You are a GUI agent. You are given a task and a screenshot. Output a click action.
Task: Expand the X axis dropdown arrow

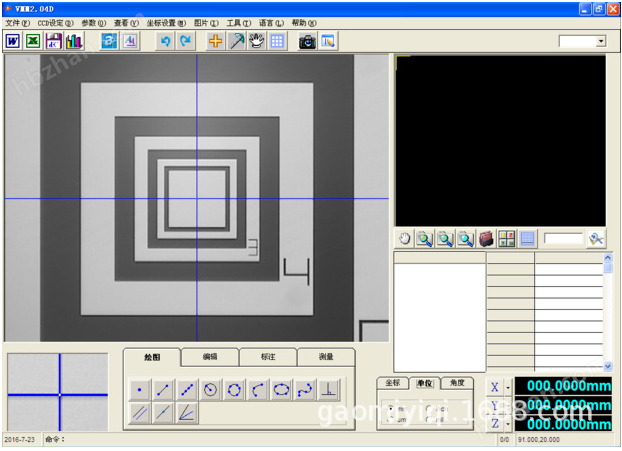508,387
